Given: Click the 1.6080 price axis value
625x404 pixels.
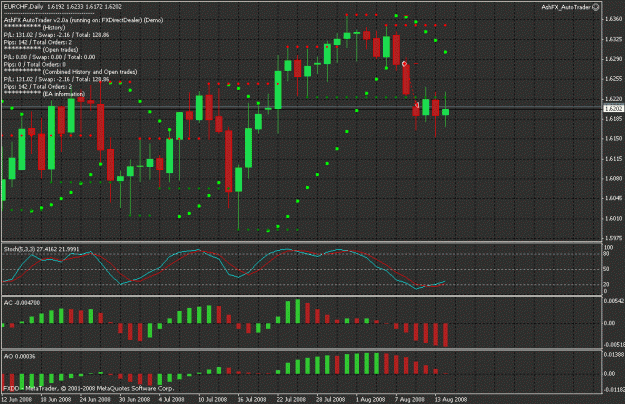Looking at the screenshot, I should click(613, 178).
